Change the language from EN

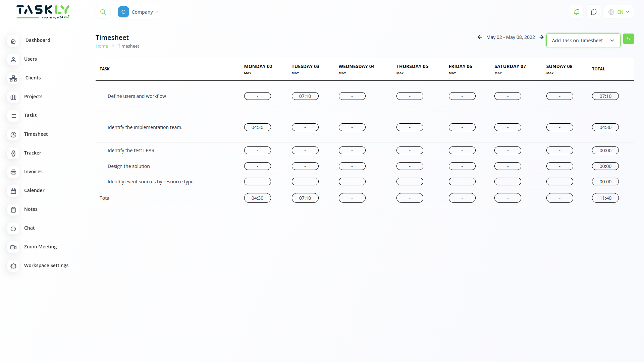pyautogui.click(x=618, y=12)
